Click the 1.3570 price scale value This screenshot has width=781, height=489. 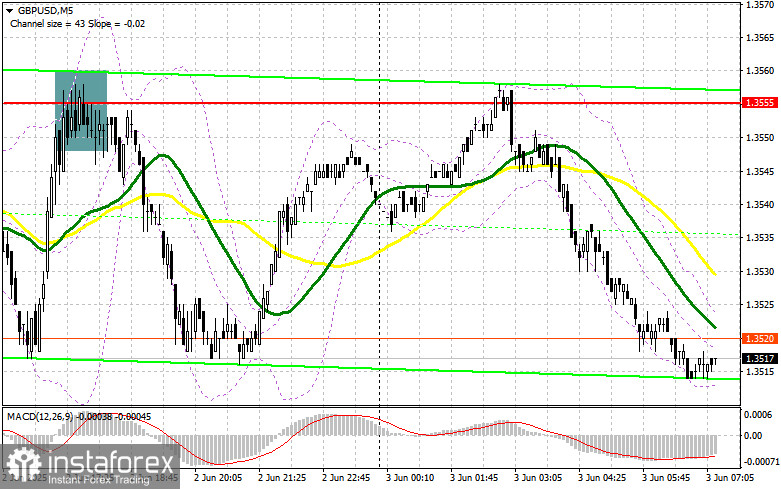pos(760,4)
